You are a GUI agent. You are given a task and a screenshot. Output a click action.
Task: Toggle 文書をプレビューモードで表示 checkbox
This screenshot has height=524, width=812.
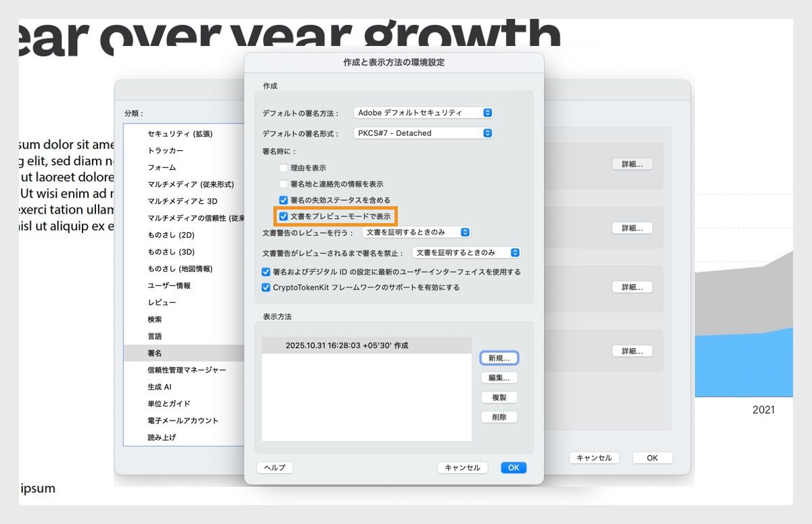(284, 217)
